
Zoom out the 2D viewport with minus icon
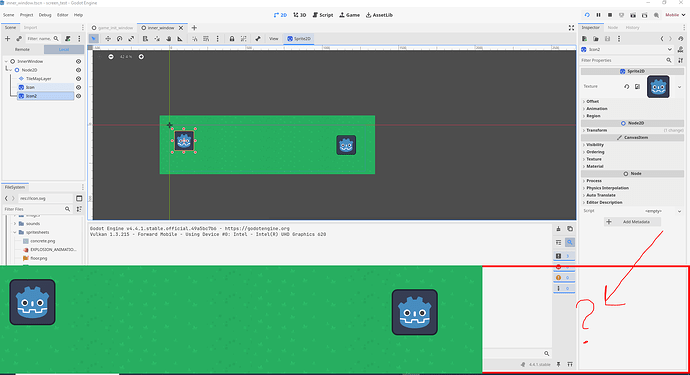pos(111,57)
